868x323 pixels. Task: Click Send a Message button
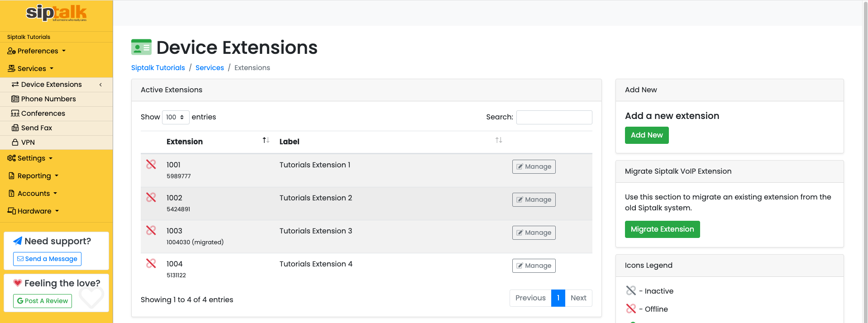click(47, 259)
